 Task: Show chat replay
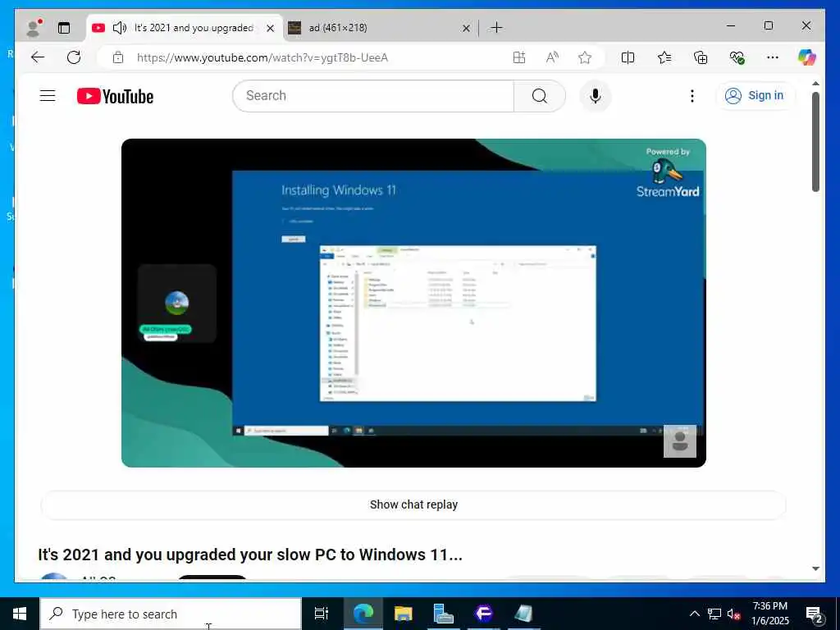(x=413, y=504)
